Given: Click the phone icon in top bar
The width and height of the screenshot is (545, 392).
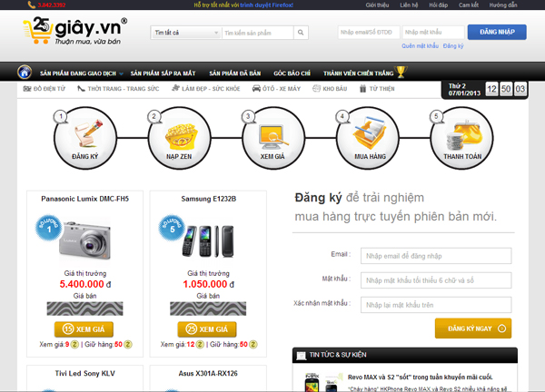Looking at the screenshot, I should pyautogui.click(x=31, y=5).
